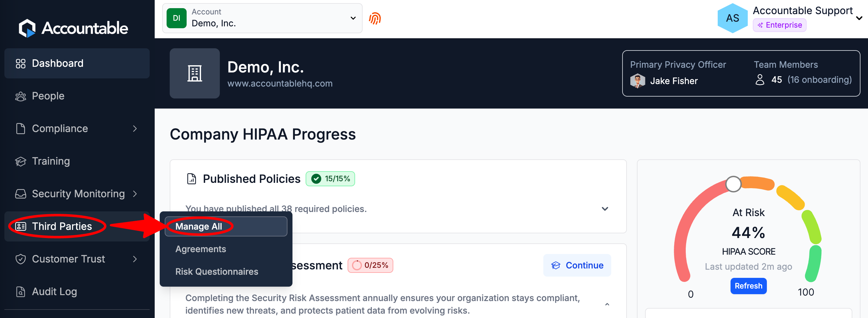Open the Training section
The width and height of the screenshot is (868, 318).
point(77,162)
